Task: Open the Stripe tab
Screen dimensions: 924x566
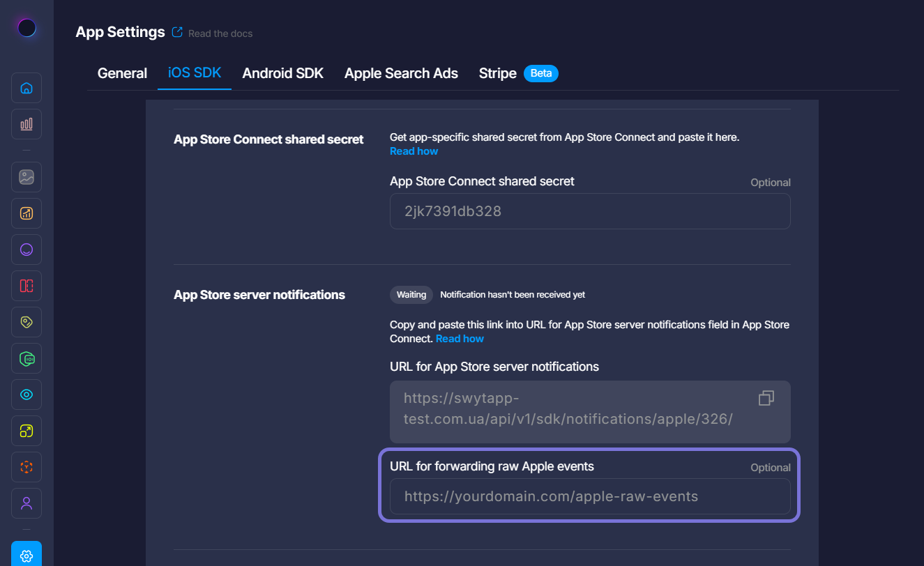Action: click(497, 73)
